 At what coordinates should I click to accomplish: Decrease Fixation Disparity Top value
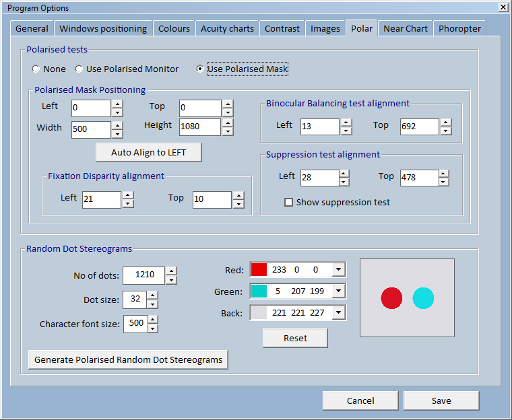coord(238,204)
